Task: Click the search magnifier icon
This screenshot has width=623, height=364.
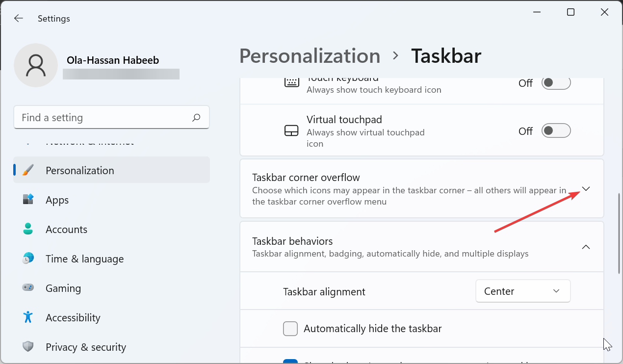Action: point(196,118)
